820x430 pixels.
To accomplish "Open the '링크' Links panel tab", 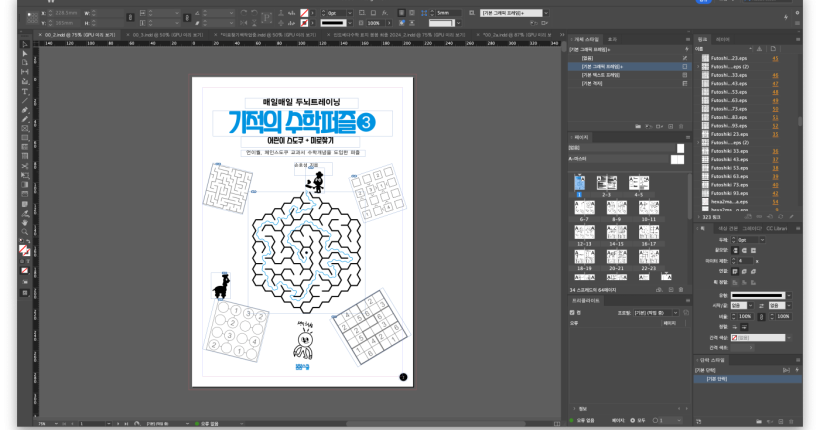I will click(702, 38).
